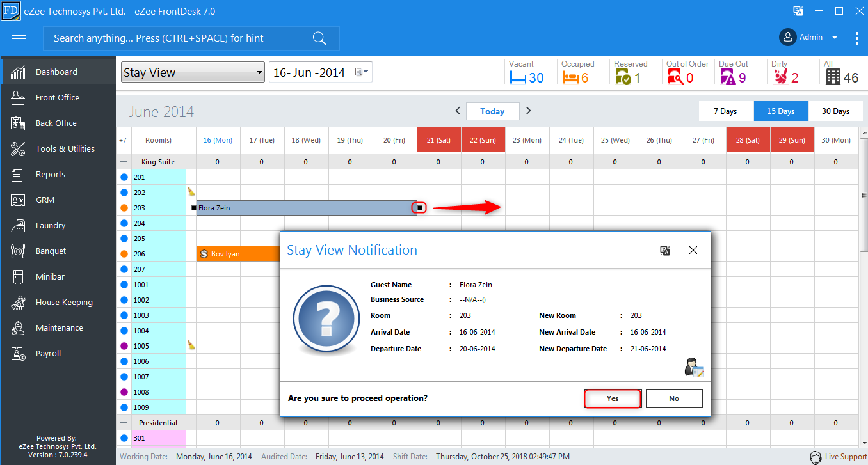Click the Occupied rooms icon
The height and width of the screenshot is (465, 868).
coord(570,78)
